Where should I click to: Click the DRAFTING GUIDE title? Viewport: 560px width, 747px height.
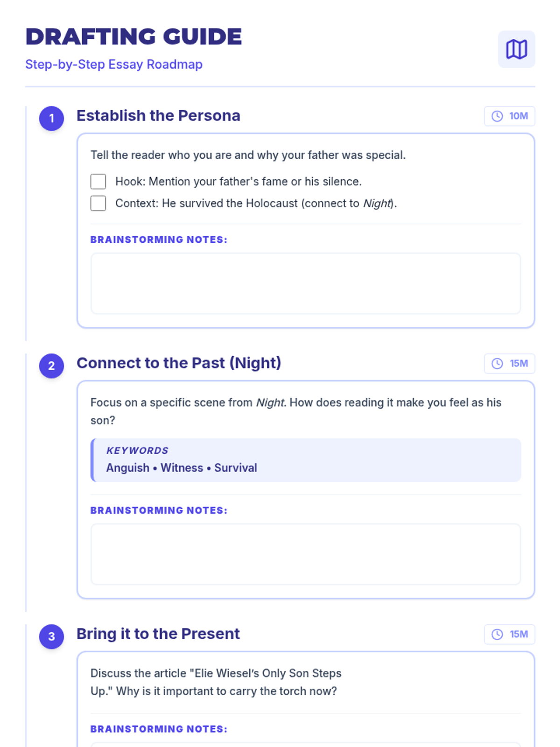click(x=133, y=37)
